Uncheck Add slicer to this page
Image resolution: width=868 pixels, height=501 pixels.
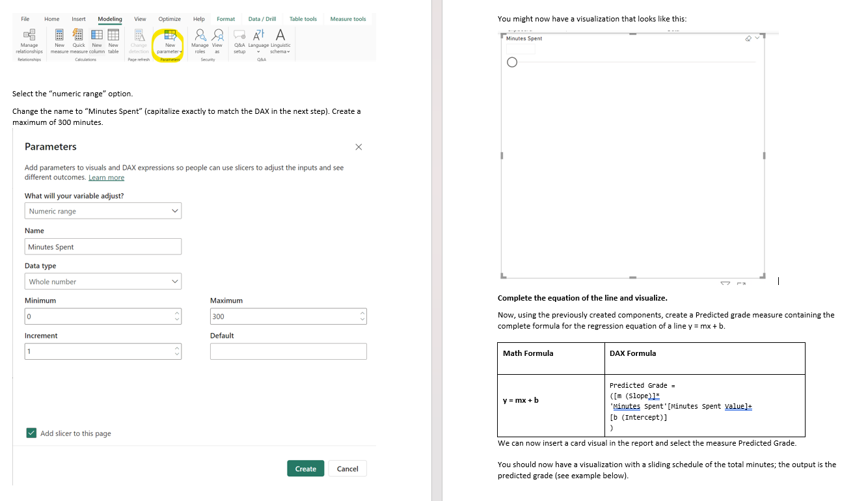31,433
